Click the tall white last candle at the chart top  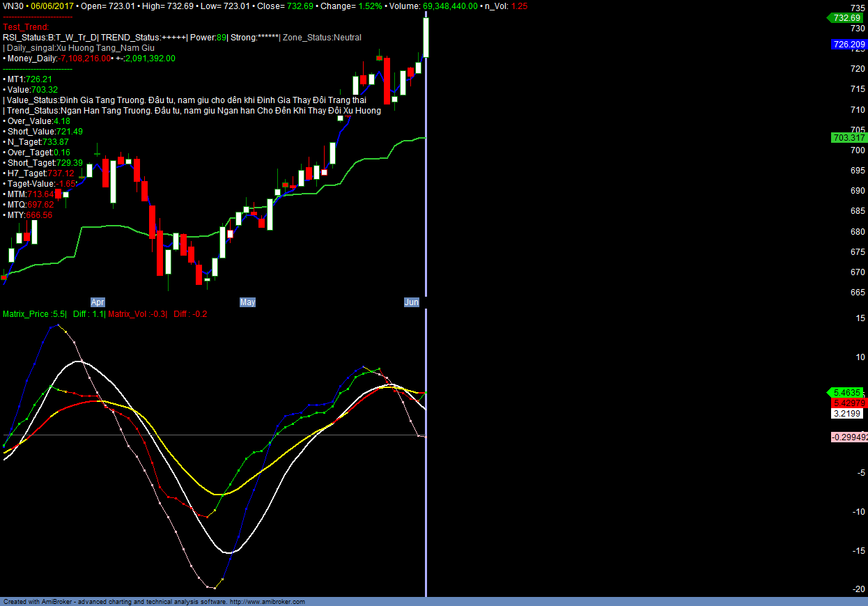(426, 38)
